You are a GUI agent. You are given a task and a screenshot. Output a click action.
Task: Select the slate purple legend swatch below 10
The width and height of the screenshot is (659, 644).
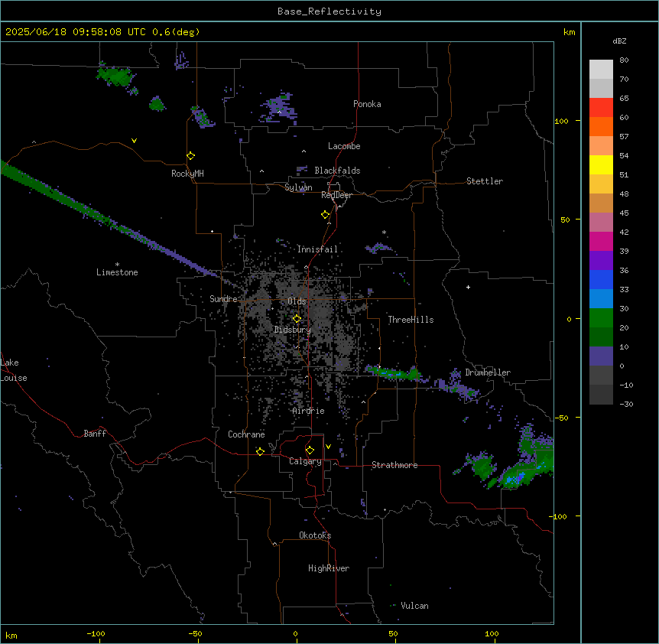click(601, 356)
